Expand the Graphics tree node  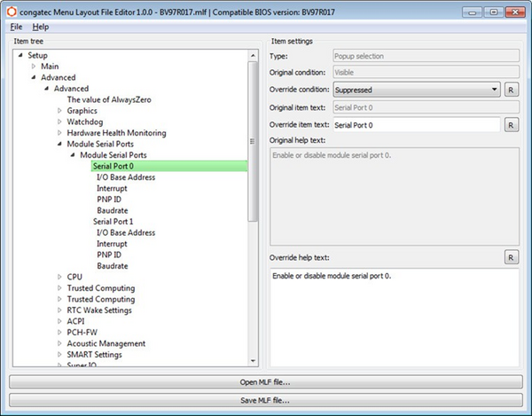point(59,111)
